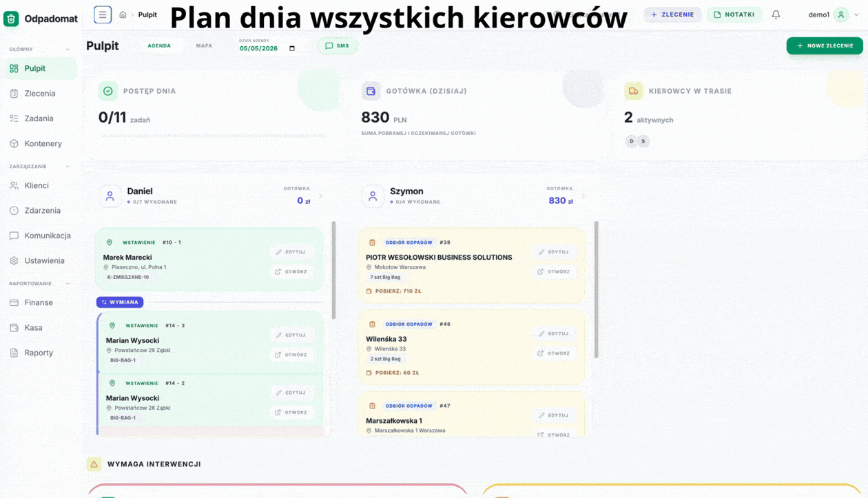Click the Gotówka wallet icon

pyautogui.click(x=371, y=91)
